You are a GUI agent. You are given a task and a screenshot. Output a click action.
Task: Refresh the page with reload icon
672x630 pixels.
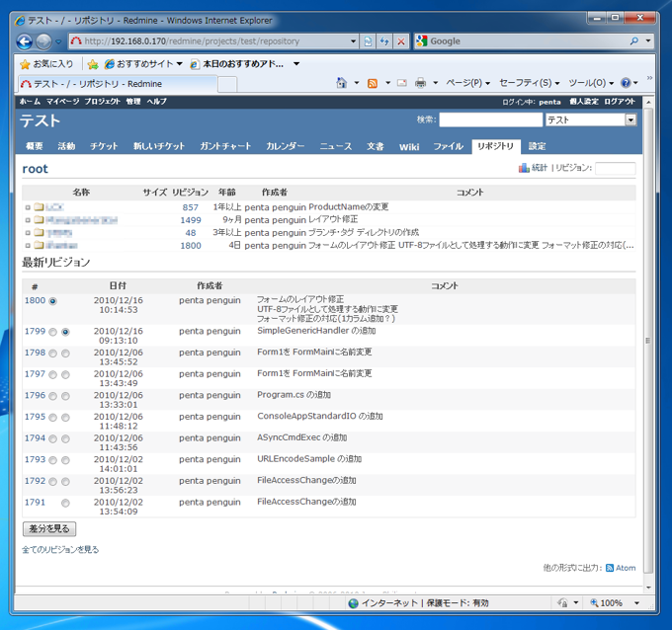(384, 41)
